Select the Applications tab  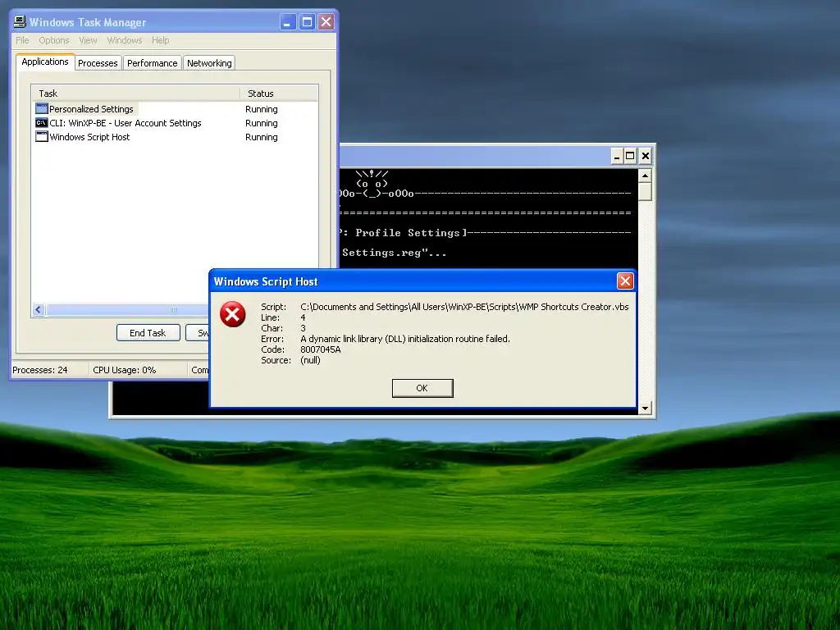pyautogui.click(x=45, y=62)
